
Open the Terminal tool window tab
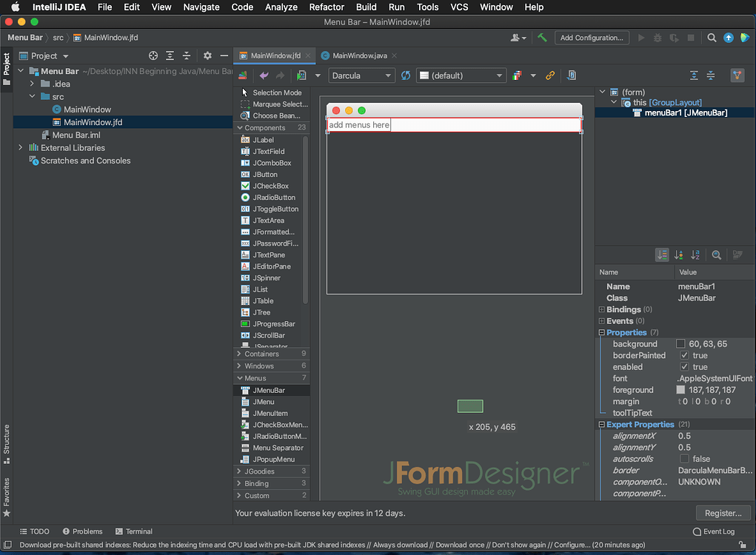[134, 531]
